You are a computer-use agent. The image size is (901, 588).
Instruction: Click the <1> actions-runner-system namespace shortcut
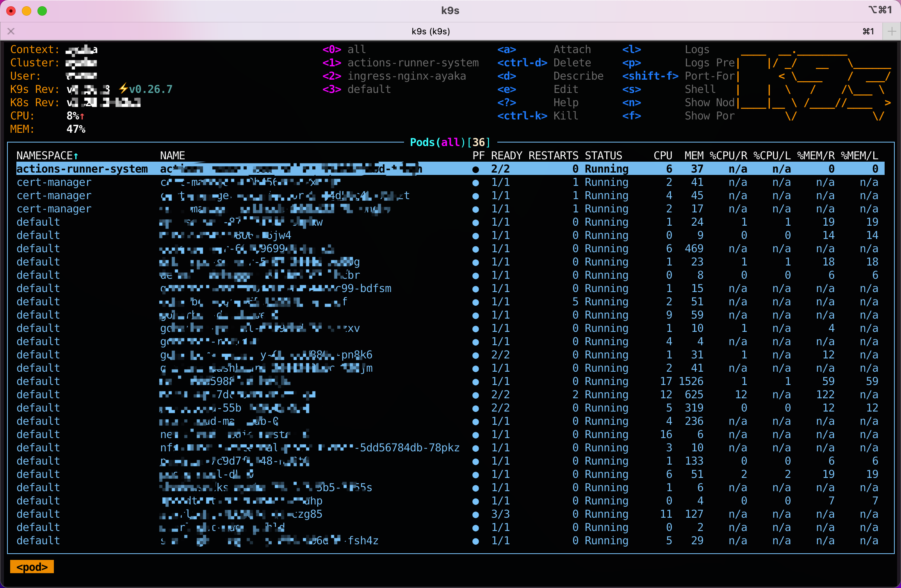tap(401, 63)
